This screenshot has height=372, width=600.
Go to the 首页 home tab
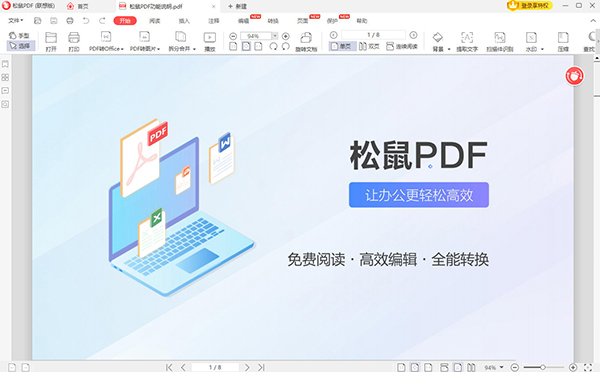point(78,6)
